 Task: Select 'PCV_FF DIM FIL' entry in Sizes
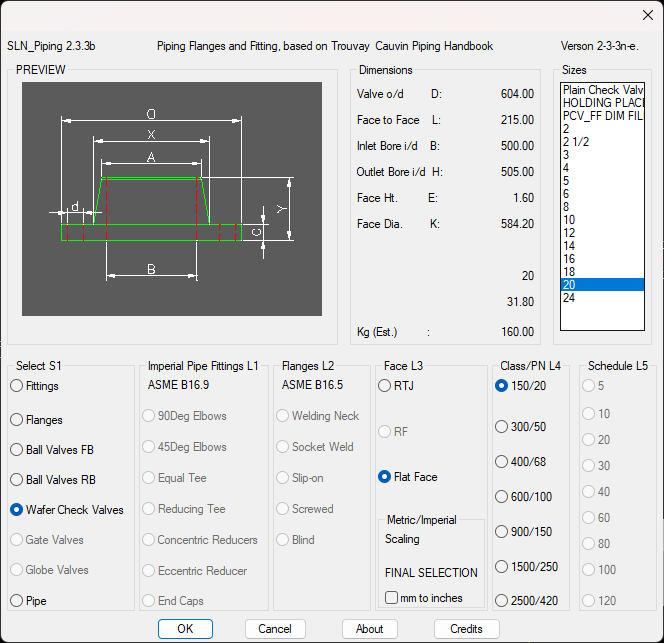[602, 116]
